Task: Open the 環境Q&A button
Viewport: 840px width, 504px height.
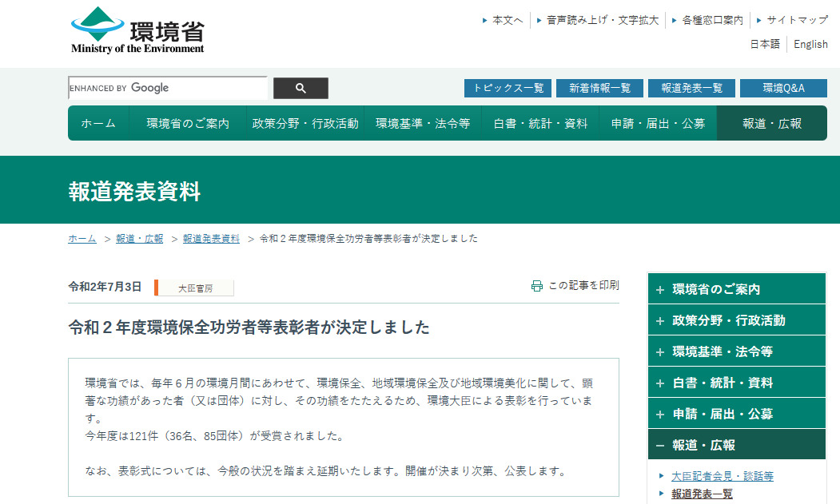Action: coord(783,88)
